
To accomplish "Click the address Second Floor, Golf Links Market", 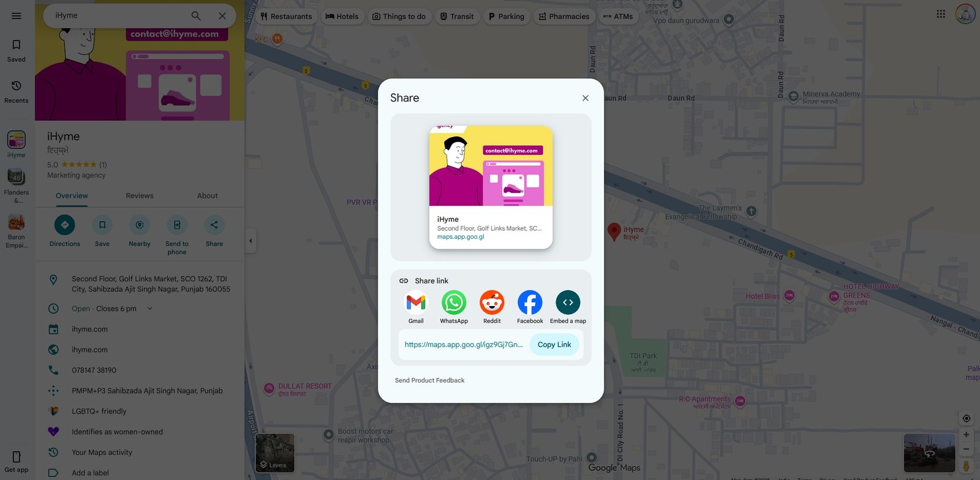I will point(151,283).
